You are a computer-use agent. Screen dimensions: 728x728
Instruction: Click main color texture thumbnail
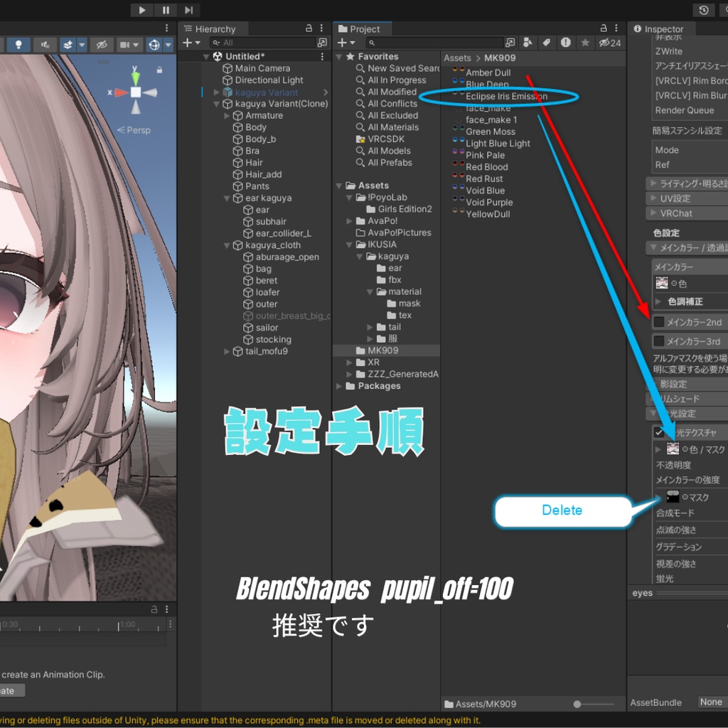tap(662, 283)
